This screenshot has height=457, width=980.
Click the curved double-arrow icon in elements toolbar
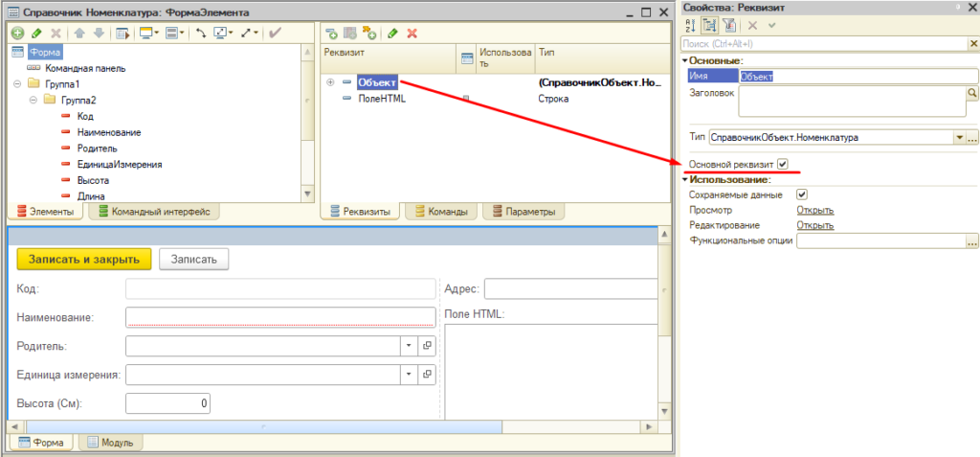(x=201, y=34)
